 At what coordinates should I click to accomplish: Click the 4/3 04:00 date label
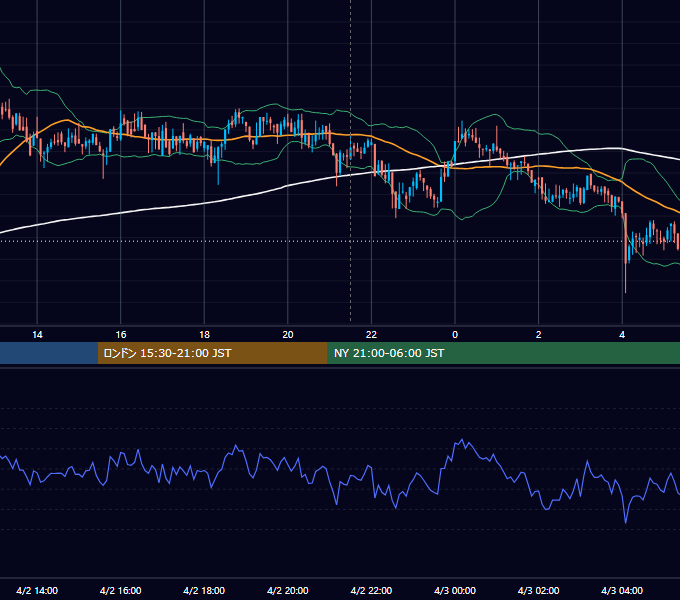pos(622,590)
